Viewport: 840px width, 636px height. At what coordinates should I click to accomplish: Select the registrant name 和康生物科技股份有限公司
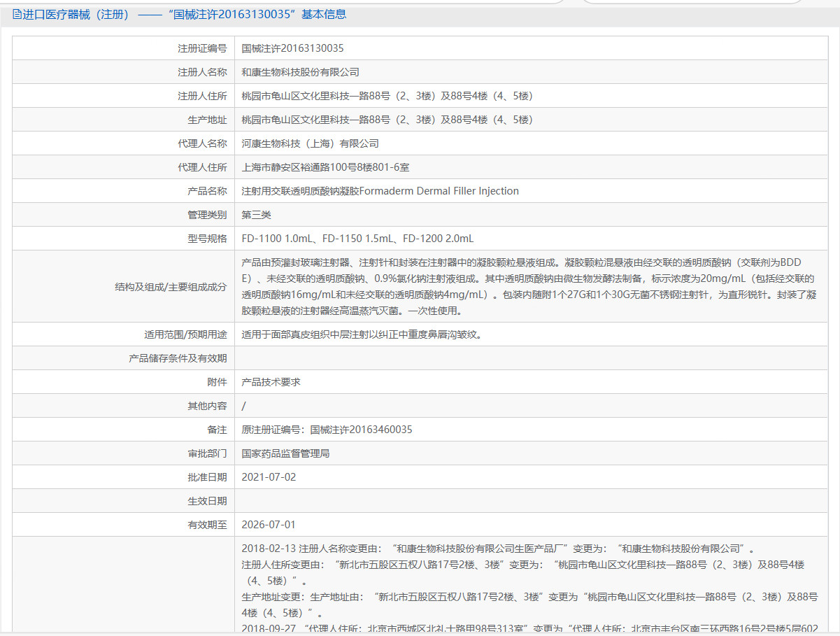[x=300, y=72]
